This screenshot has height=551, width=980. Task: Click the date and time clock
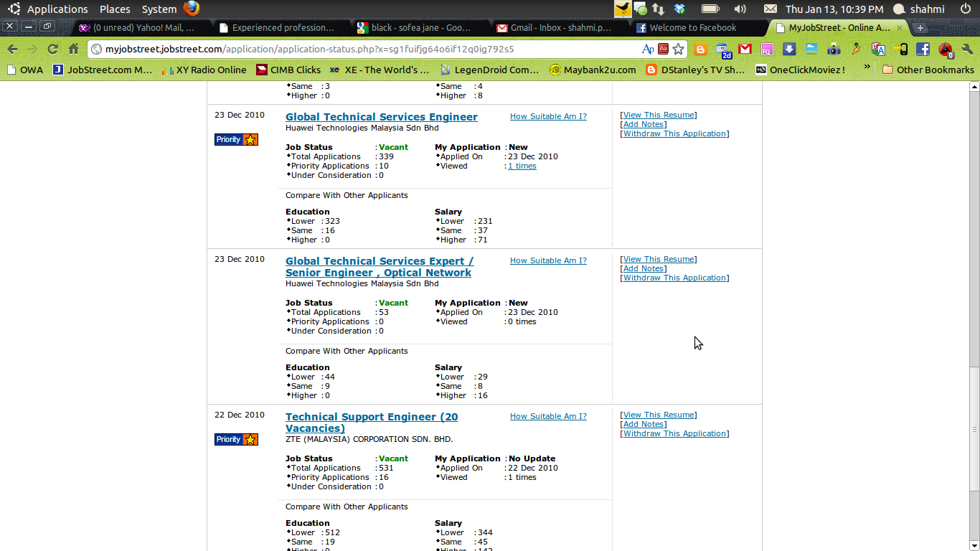[834, 9]
